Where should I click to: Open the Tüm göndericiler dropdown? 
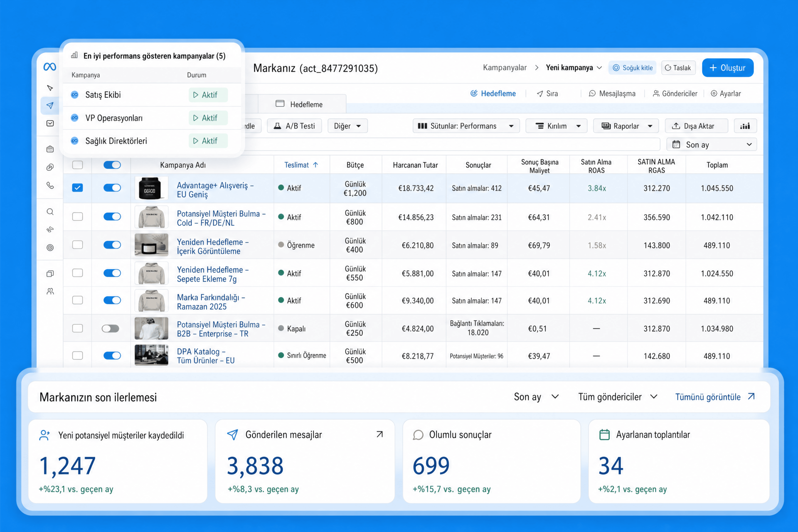pyautogui.click(x=618, y=397)
